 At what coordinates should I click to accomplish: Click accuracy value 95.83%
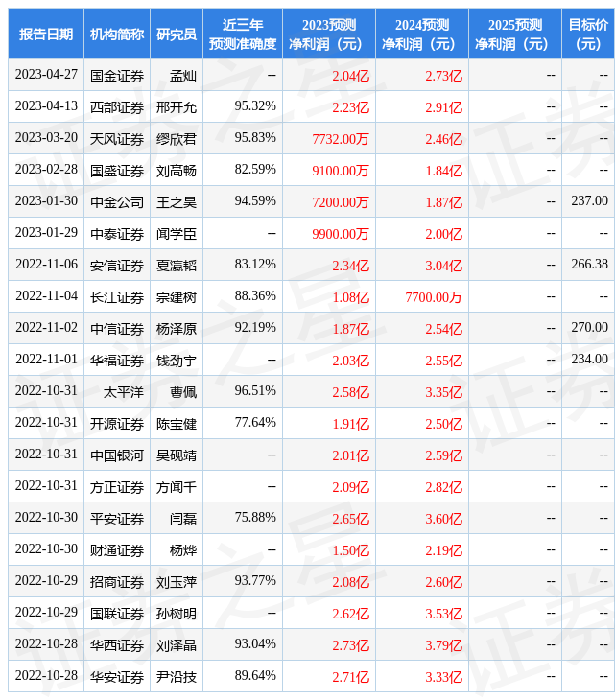(x=255, y=138)
